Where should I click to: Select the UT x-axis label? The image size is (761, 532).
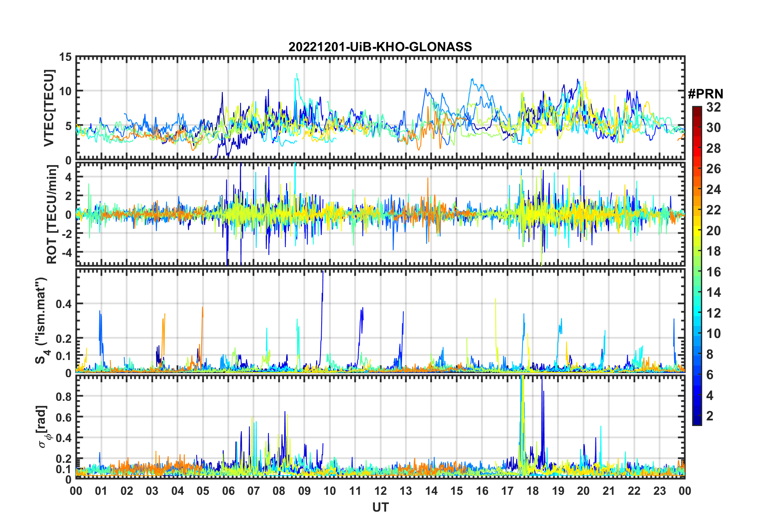coord(380,508)
